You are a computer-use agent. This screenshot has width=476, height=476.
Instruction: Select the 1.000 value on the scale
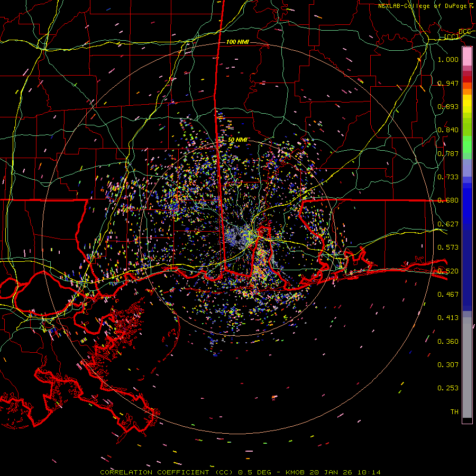coord(448,59)
